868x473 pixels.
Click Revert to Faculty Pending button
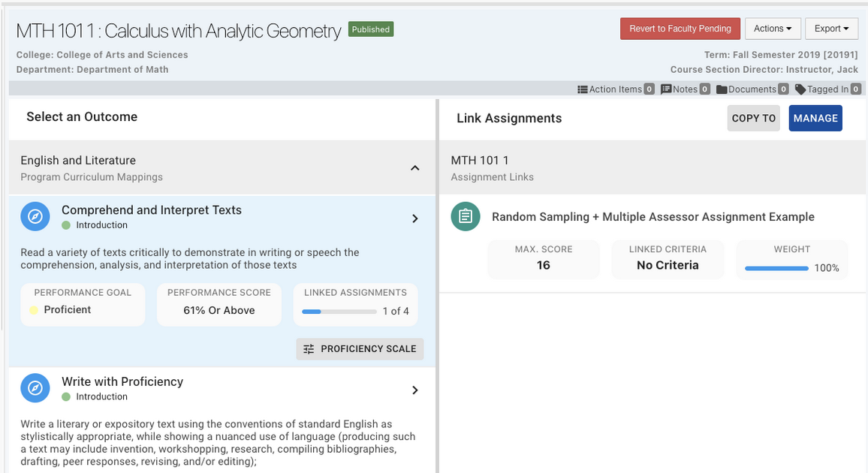point(680,29)
